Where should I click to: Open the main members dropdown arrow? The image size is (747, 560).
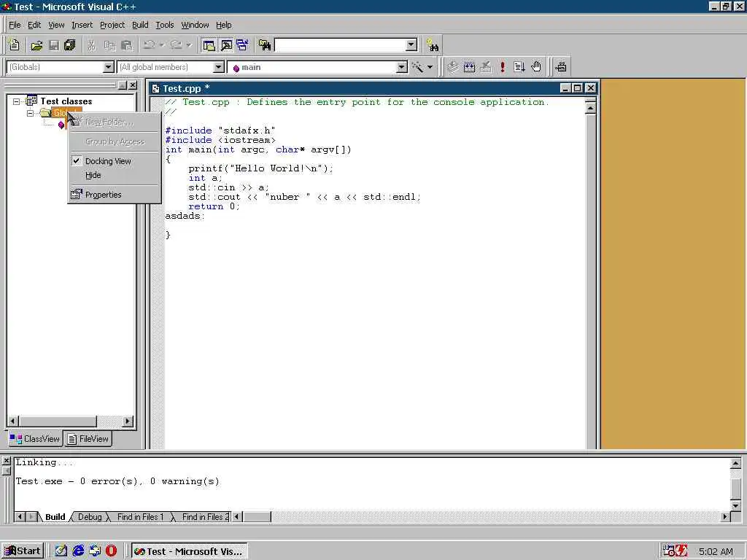(402, 67)
